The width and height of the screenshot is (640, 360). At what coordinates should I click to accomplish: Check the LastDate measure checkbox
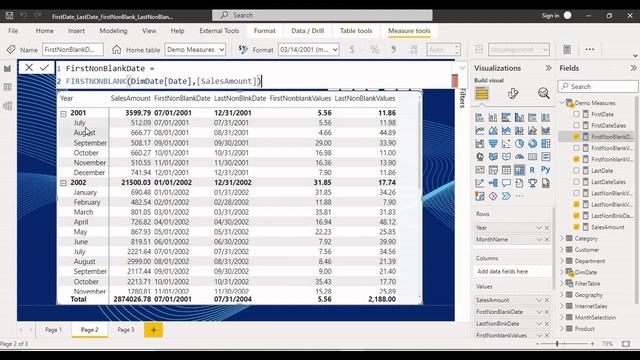[576, 171]
